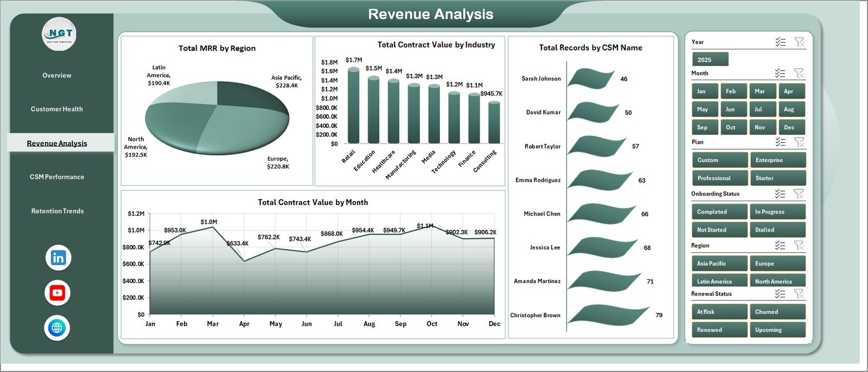Open the LinkedIn icon link
This screenshot has height=372, width=868.
tap(58, 258)
